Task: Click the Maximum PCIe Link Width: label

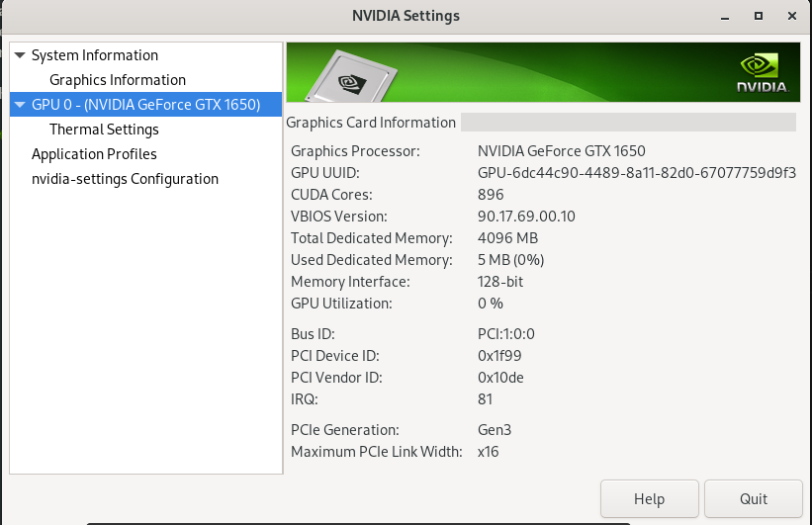Action: point(377,452)
